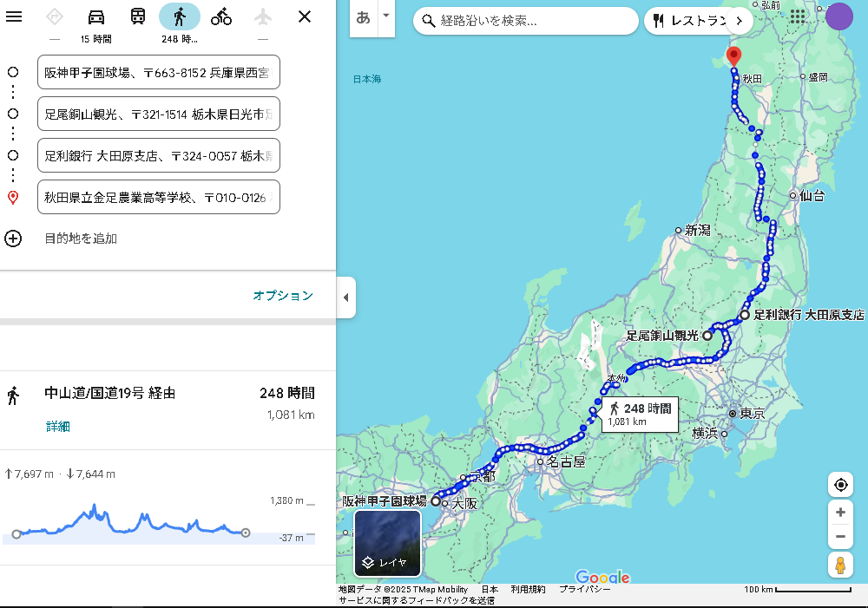Select the best travel mode icon
868x608 pixels.
click(54, 17)
